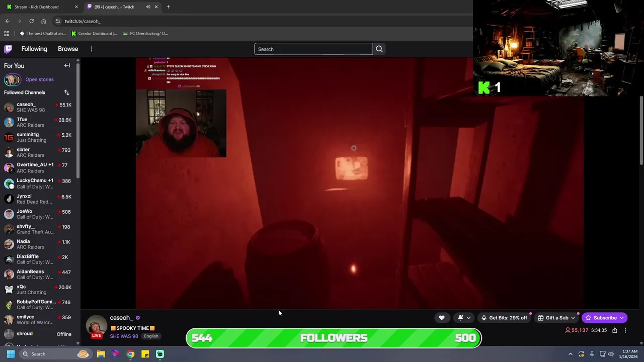Open Google Chrome from the taskbar
Image resolution: width=644 pixels, height=362 pixels.
130,354
